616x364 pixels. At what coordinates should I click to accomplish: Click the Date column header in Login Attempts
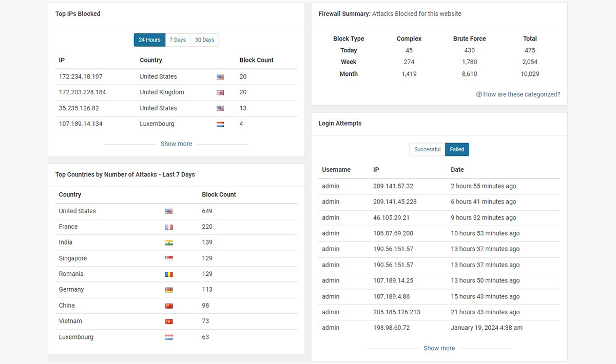point(457,170)
